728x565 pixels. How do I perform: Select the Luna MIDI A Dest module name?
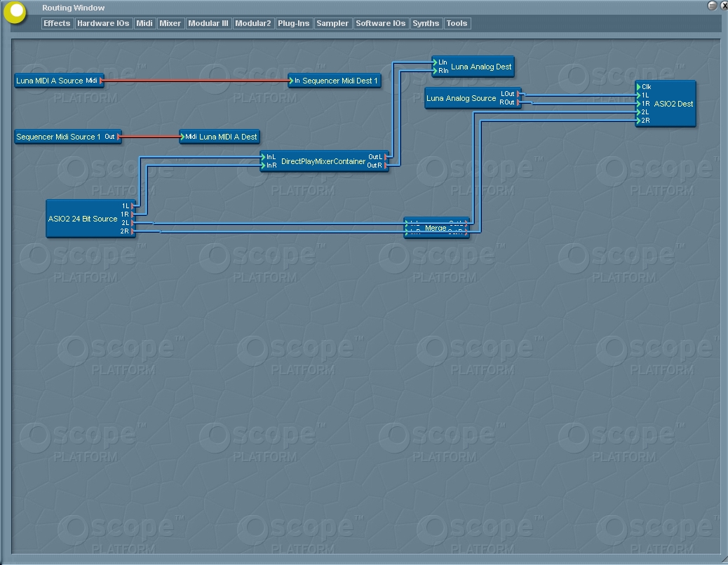click(x=228, y=137)
